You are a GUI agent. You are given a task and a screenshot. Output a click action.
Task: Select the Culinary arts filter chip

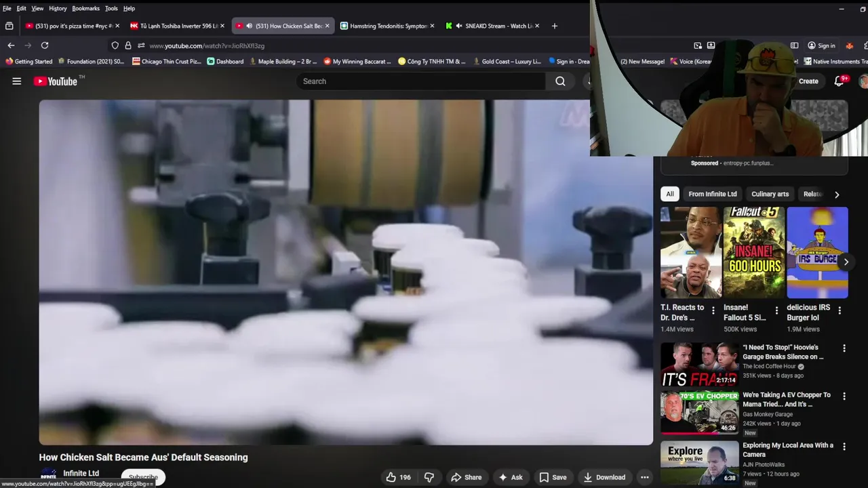click(x=770, y=194)
